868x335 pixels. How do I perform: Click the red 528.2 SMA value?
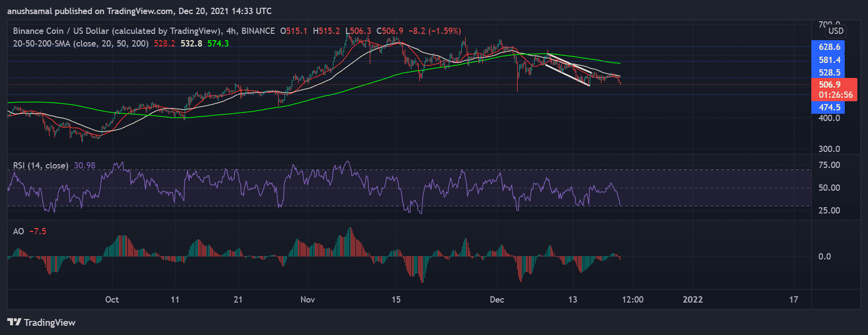pyautogui.click(x=164, y=44)
